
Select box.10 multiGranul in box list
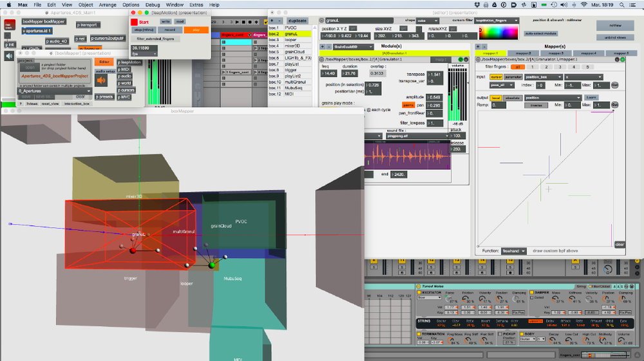tap(290, 82)
